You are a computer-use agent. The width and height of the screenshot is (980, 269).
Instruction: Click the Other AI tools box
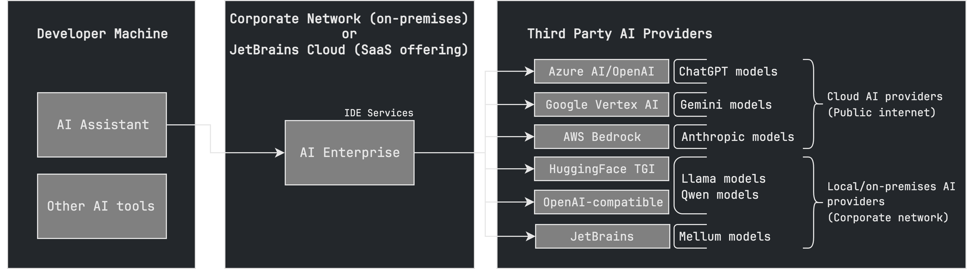pyautogui.click(x=102, y=206)
